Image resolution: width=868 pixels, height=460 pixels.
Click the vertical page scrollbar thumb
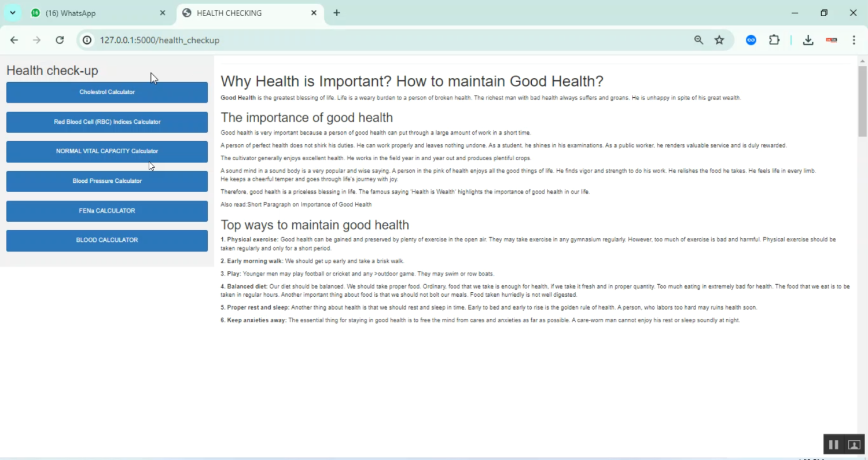[862, 101]
